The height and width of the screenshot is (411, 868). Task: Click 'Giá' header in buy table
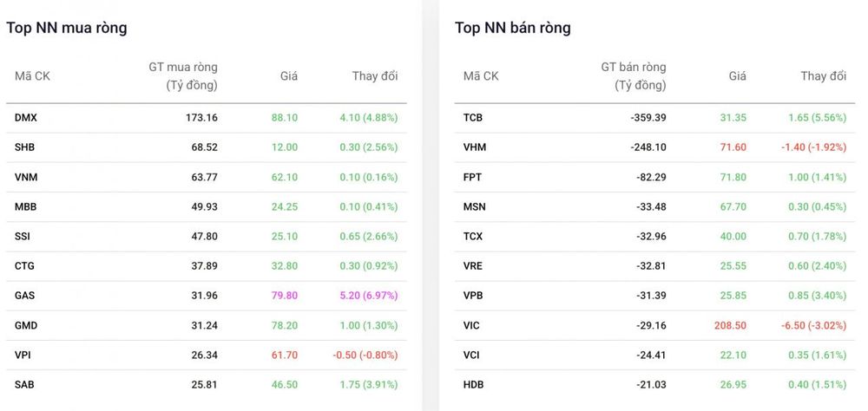[289, 76]
